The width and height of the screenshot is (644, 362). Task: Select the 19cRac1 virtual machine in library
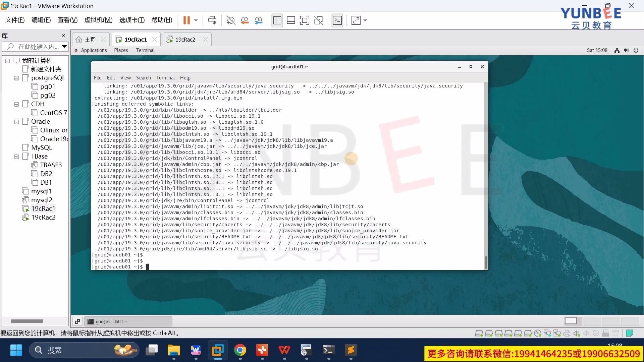[x=43, y=208]
